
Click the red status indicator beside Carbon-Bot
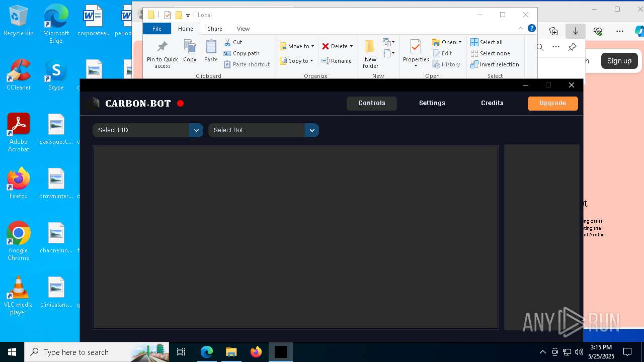[x=181, y=104]
